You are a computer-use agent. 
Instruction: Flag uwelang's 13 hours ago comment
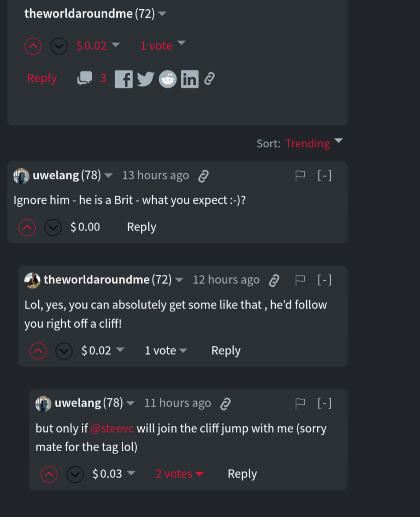click(300, 175)
